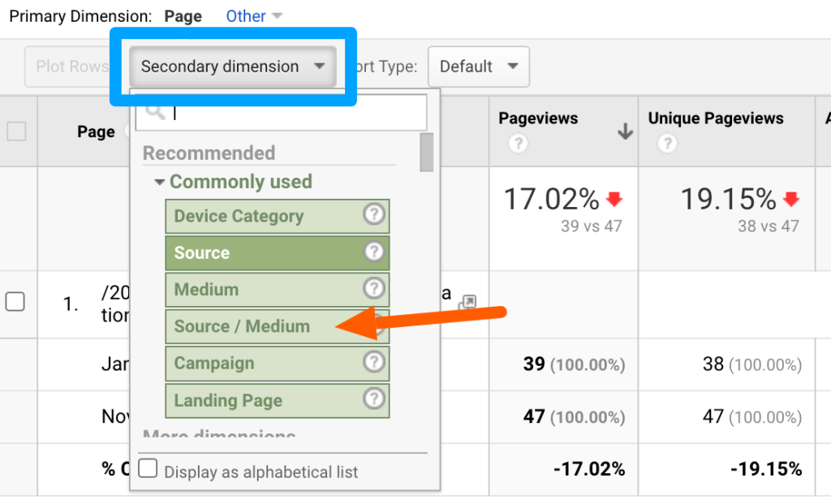Select Source dimension

[278, 252]
